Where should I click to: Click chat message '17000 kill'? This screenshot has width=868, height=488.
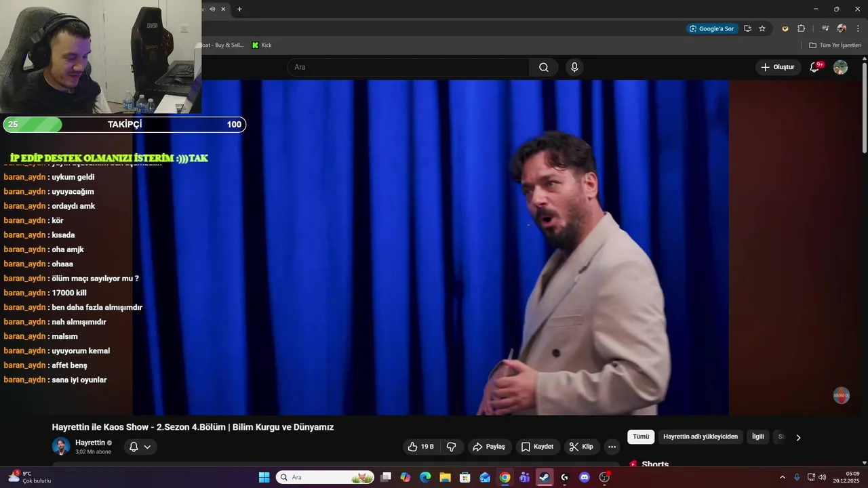point(69,293)
